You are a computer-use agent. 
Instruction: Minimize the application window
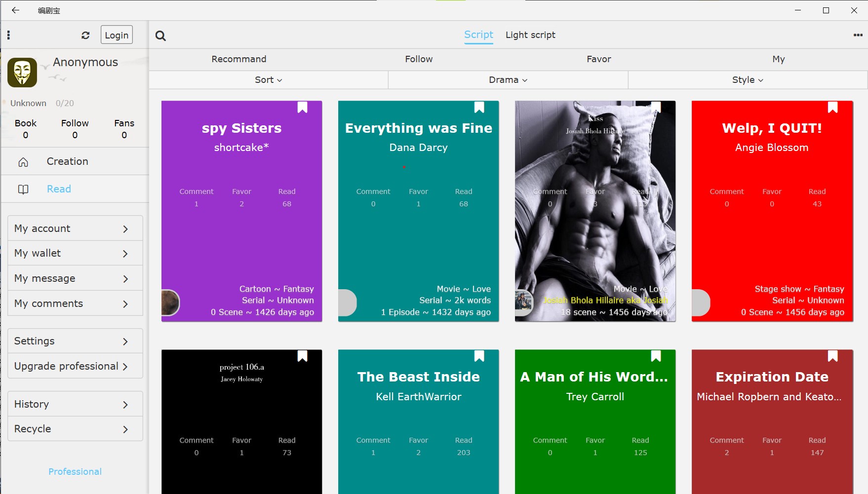(x=798, y=10)
